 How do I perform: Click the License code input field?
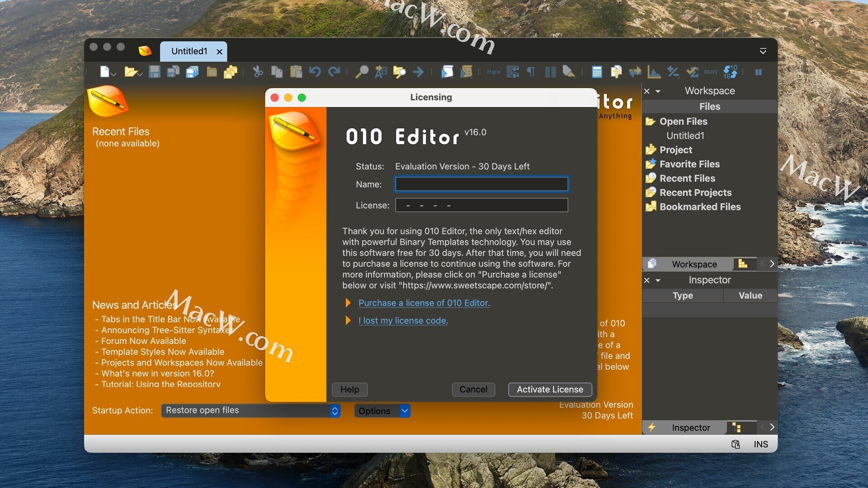(481, 205)
